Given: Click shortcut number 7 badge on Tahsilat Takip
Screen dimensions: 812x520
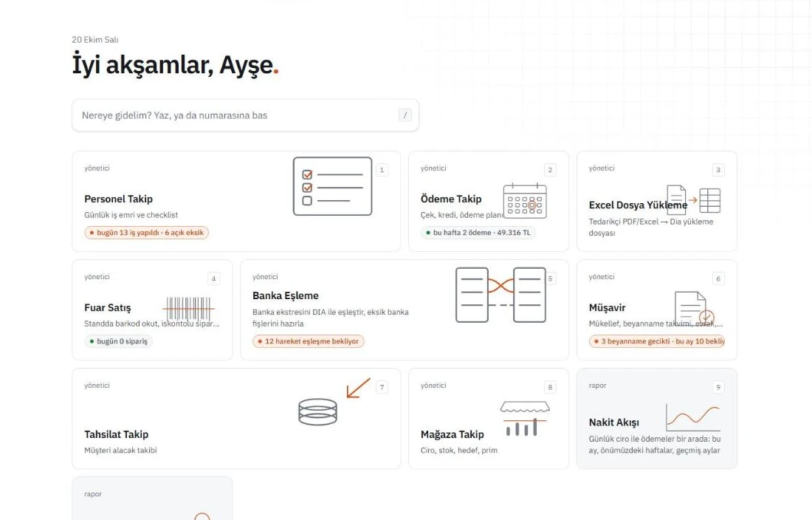Looking at the screenshot, I should pos(382,387).
